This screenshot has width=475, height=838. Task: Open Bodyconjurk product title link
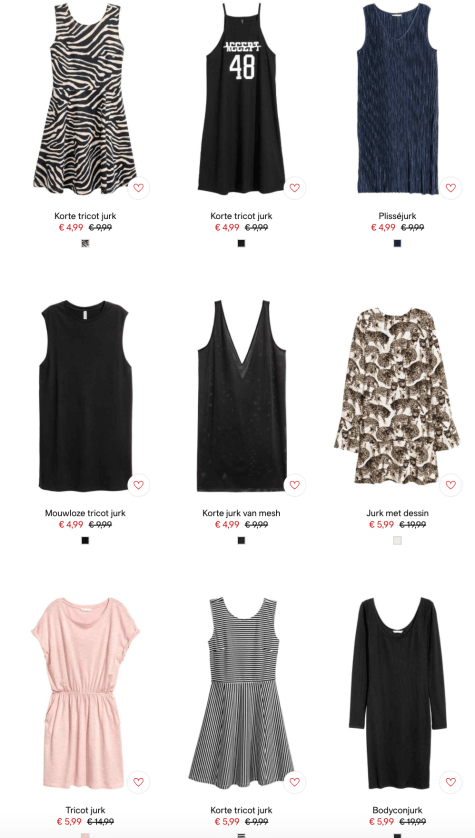point(397,811)
